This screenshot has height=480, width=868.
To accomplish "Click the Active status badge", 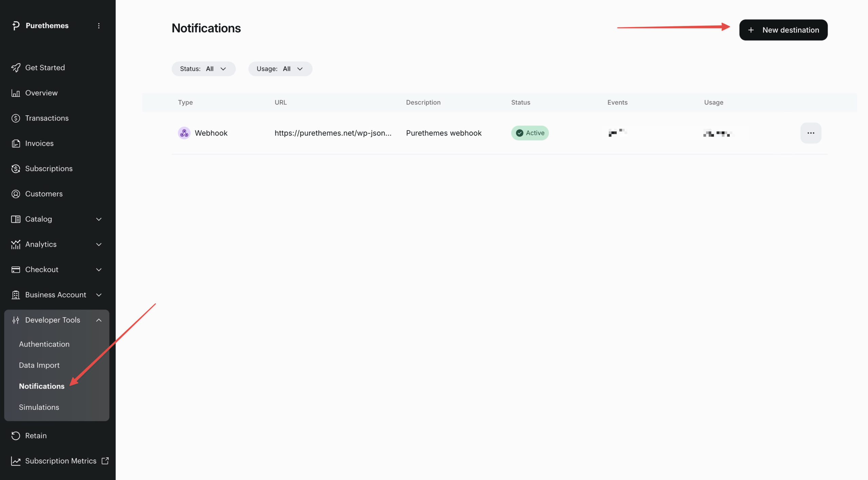I will (530, 133).
